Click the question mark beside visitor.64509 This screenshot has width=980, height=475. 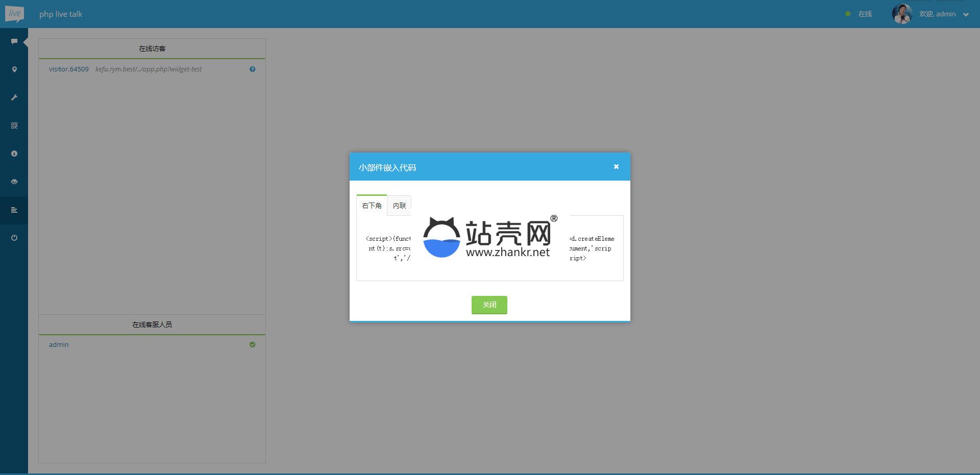(x=252, y=69)
